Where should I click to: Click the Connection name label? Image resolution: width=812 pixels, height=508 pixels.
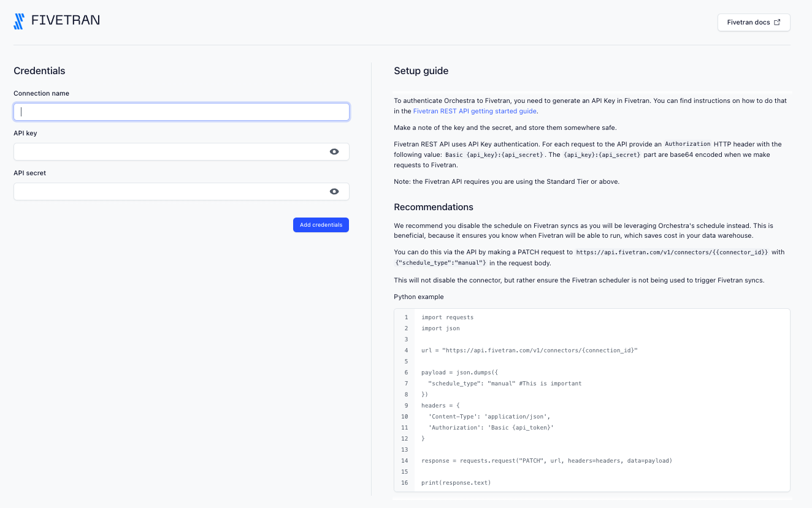point(41,93)
